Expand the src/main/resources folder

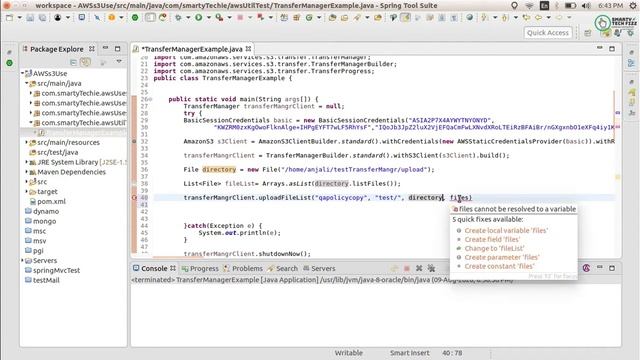pyautogui.click(x=27, y=142)
